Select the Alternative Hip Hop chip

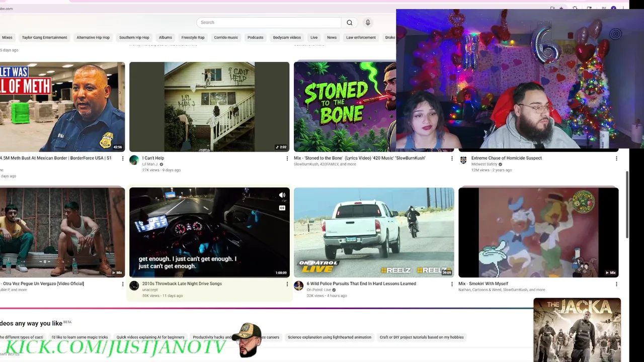(x=93, y=37)
